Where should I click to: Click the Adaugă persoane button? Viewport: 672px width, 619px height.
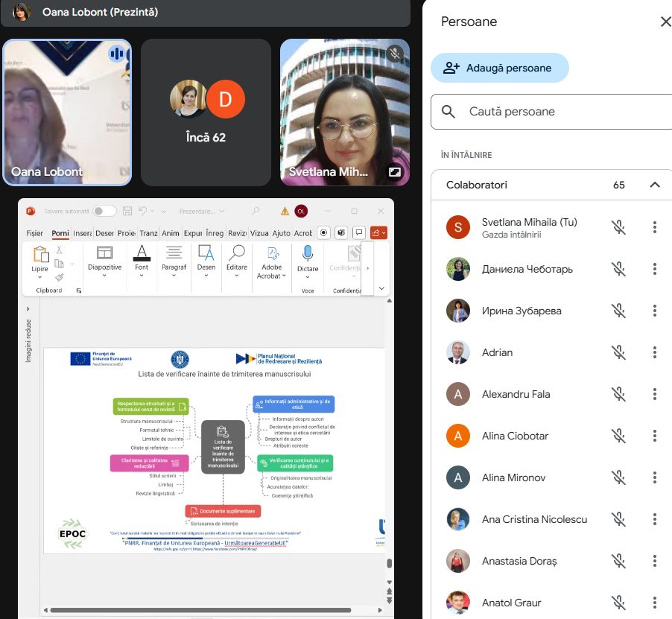click(x=499, y=68)
